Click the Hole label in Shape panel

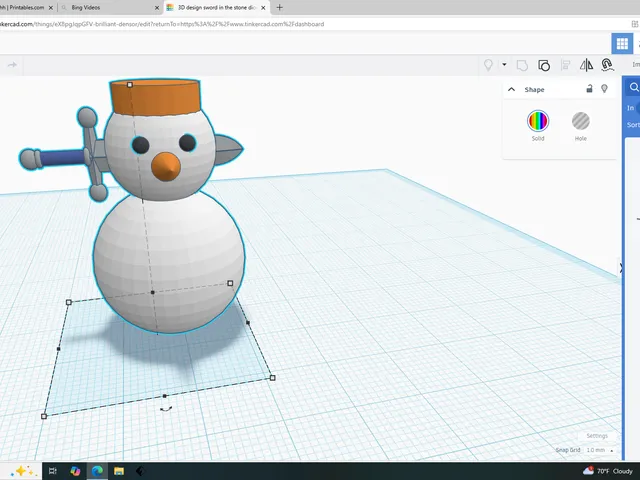(x=581, y=138)
